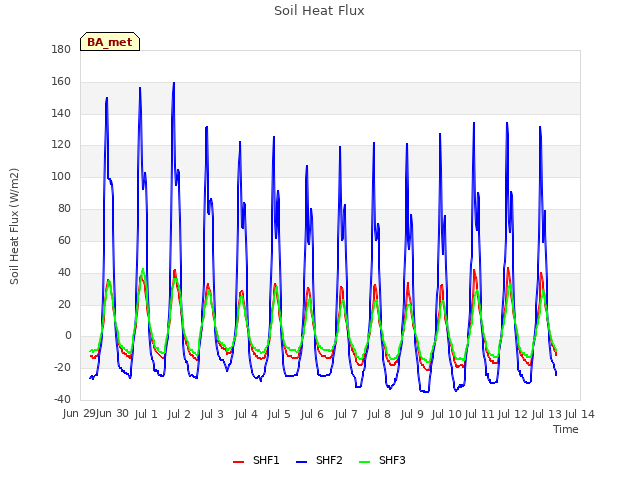Viewport: 640px width, 480px height.
Task: Click the y-axis label 'Soil Heat Flux (W/m2)'
Action: pyautogui.click(x=14, y=226)
